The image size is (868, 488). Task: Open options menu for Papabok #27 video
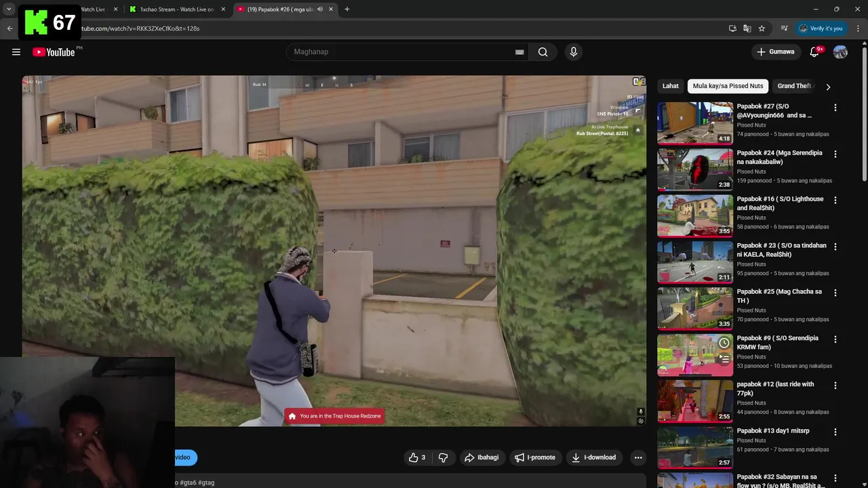835,108
